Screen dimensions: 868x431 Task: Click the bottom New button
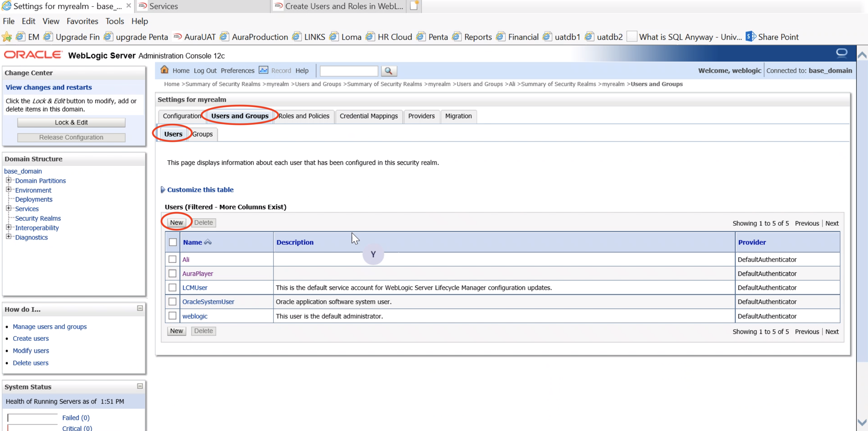point(177,331)
